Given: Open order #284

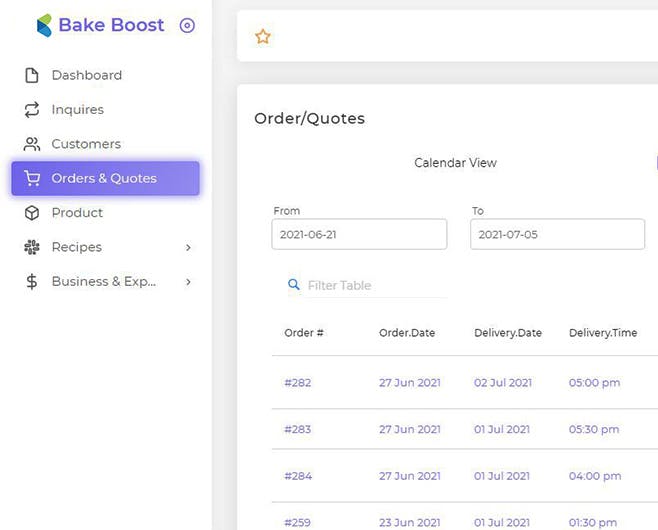Looking at the screenshot, I should [x=298, y=476].
